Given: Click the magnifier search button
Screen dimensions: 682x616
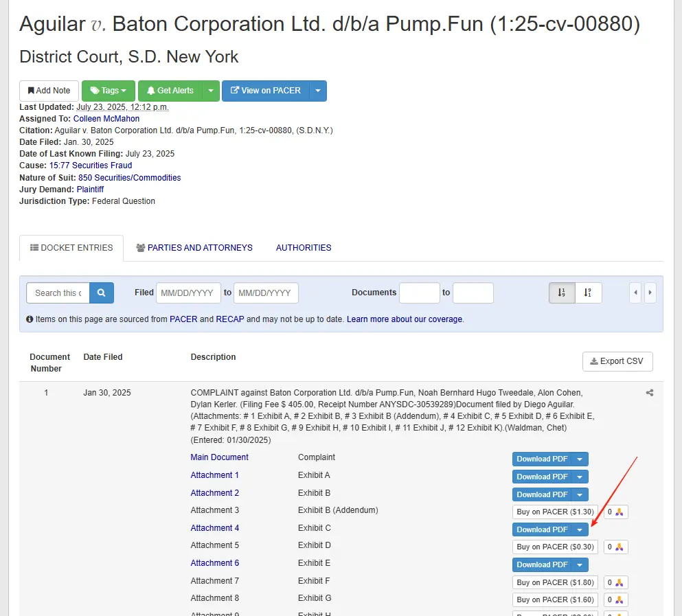Looking at the screenshot, I should pyautogui.click(x=102, y=293).
